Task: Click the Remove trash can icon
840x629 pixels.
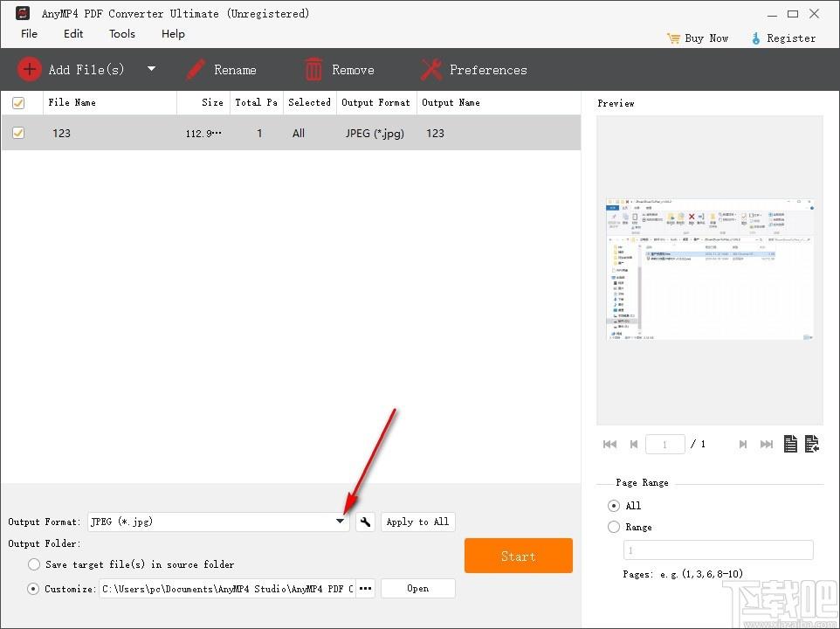Action: [313, 70]
